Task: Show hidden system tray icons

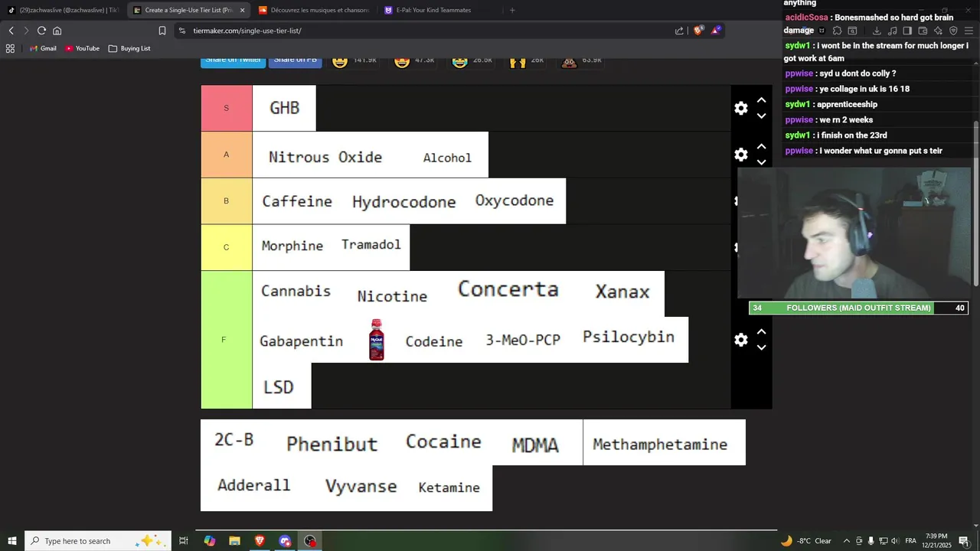Action: [x=846, y=541]
